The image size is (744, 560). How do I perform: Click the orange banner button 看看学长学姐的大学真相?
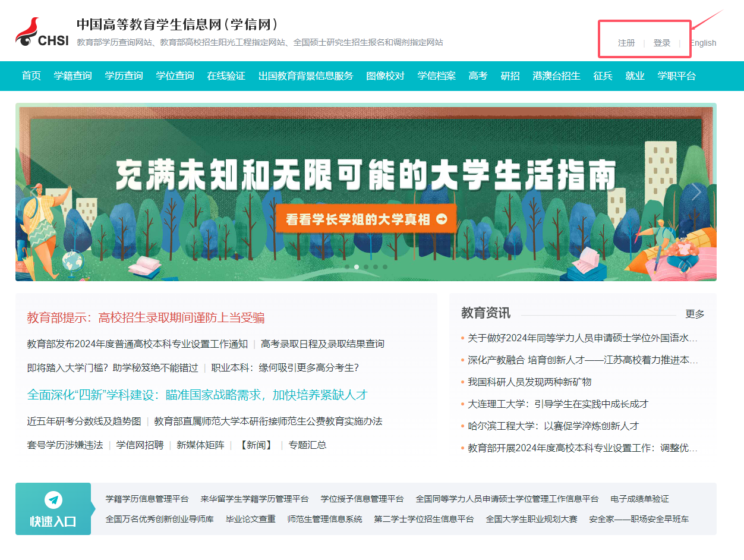[365, 219]
